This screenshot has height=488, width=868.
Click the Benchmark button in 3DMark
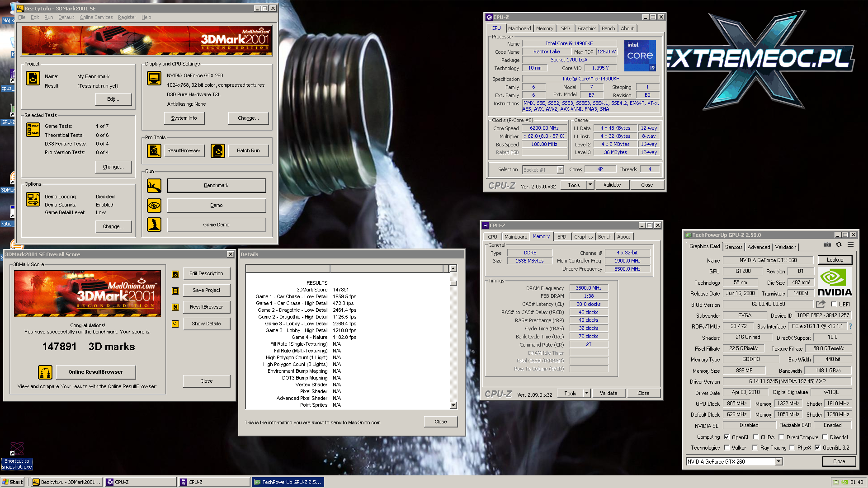pyautogui.click(x=216, y=186)
